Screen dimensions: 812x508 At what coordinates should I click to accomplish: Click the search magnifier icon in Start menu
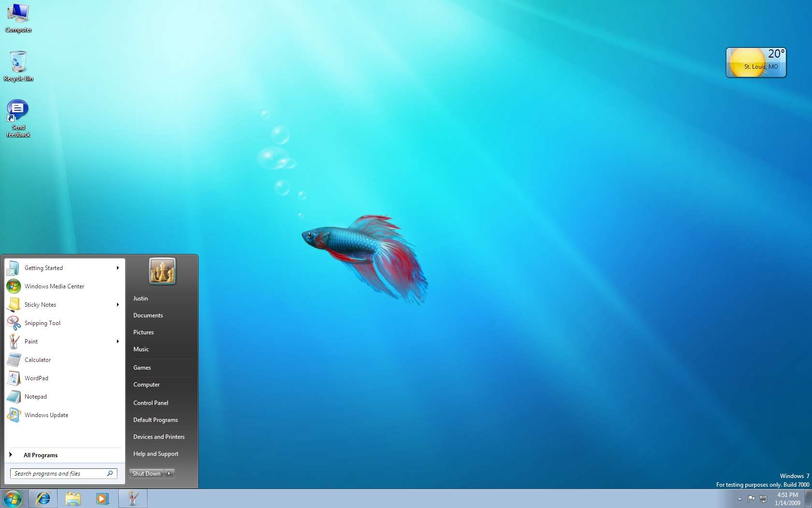coord(110,474)
